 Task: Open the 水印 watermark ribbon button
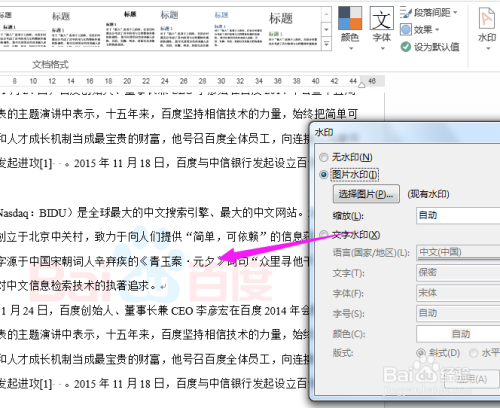coord(487,28)
